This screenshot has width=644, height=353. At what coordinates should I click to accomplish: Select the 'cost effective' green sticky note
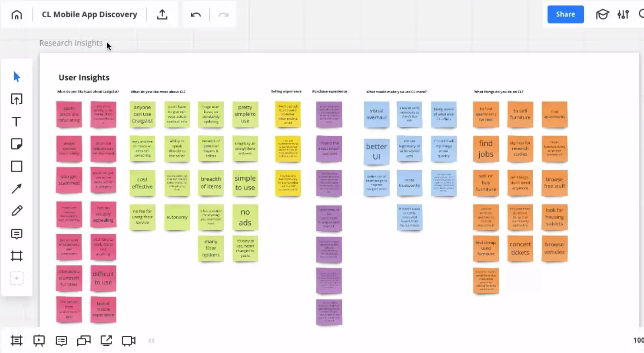click(142, 183)
